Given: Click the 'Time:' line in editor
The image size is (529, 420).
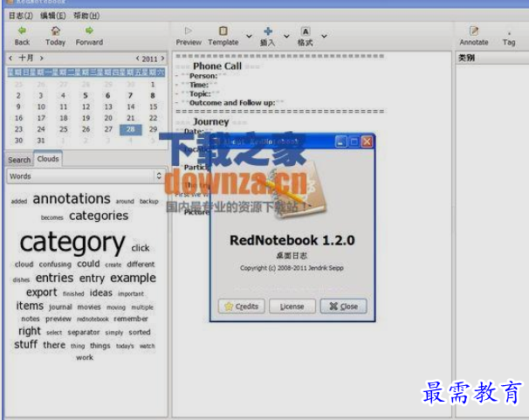Looking at the screenshot, I should (199, 85).
